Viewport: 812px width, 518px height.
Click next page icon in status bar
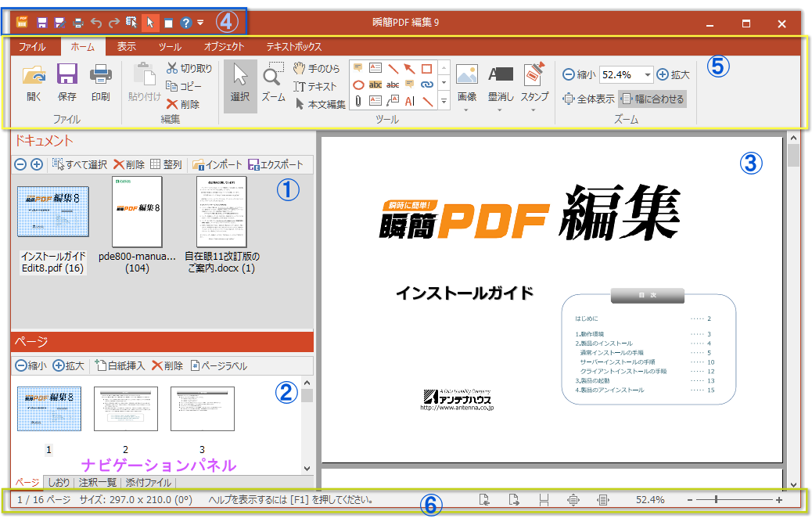[x=514, y=500]
